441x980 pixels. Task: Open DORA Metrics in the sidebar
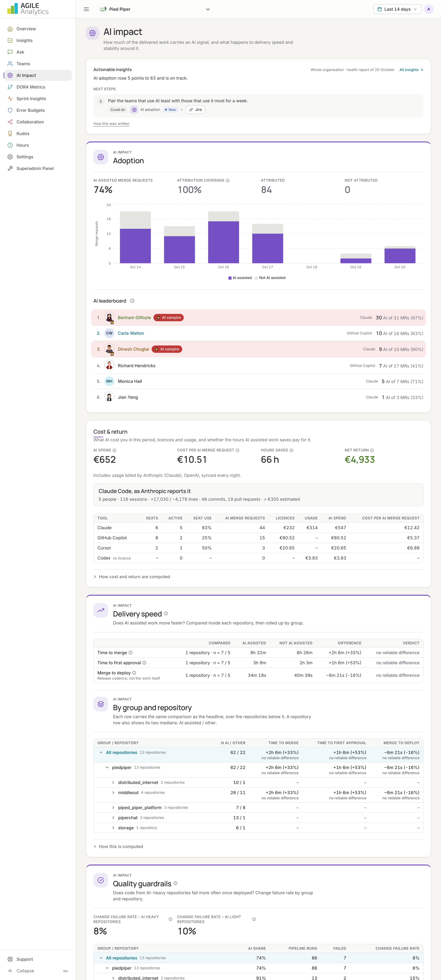point(38,87)
